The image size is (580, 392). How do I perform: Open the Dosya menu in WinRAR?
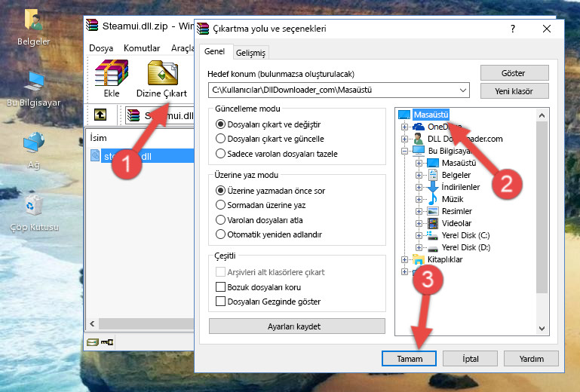pos(101,48)
